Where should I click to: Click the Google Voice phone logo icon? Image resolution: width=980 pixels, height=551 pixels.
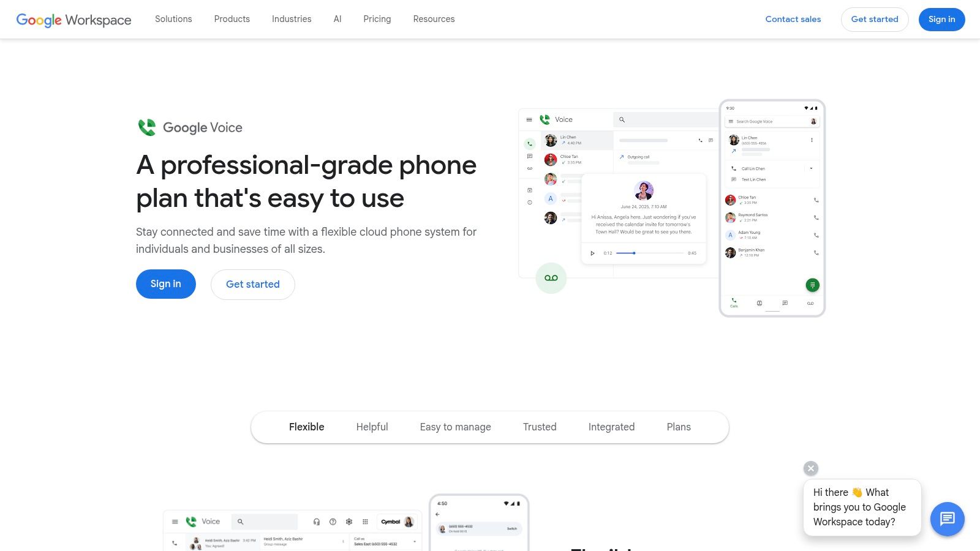click(146, 127)
